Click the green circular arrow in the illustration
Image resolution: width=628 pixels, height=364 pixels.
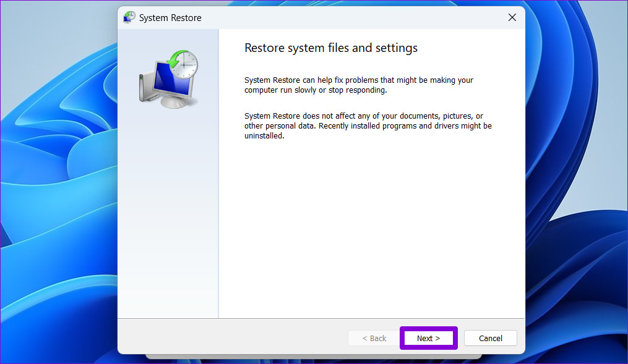pyautogui.click(x=176, y=60)
